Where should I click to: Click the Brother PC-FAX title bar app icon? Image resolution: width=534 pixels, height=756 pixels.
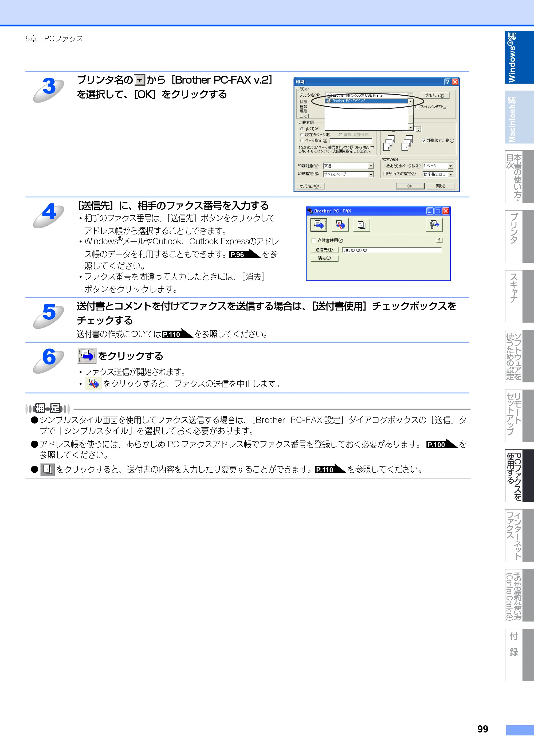coord(310,211)
